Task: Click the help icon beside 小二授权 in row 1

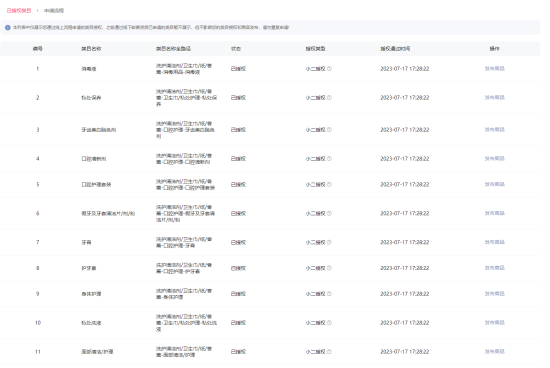Action: [329, 69]
